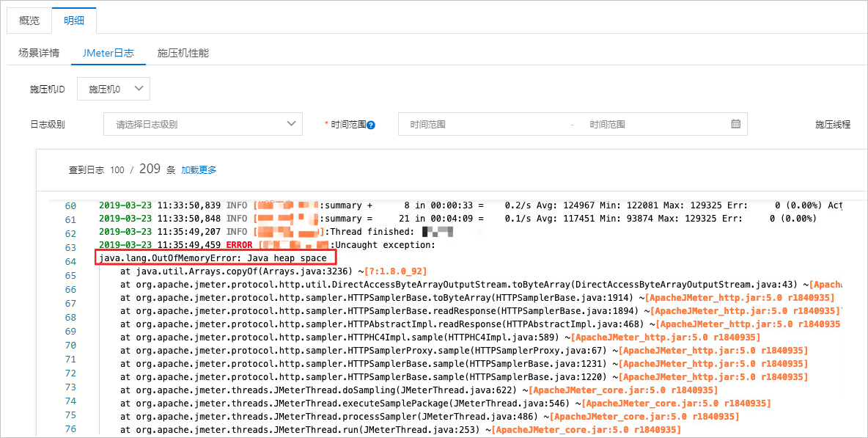The height and width of the screenshot is (438, 868).
Task: Click the 时间范围 help question icon
Action: pos(371,125)
